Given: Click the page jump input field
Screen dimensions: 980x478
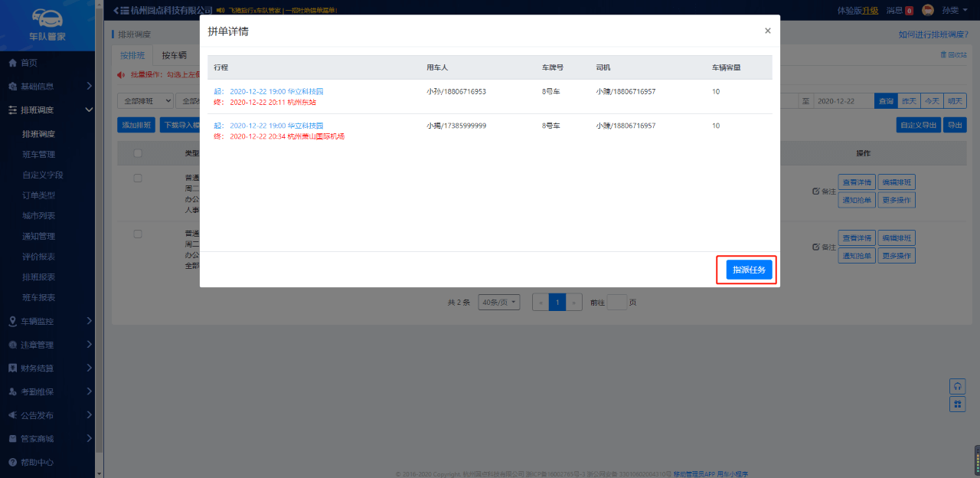Looking at the screenshot, I should (616, 302).
